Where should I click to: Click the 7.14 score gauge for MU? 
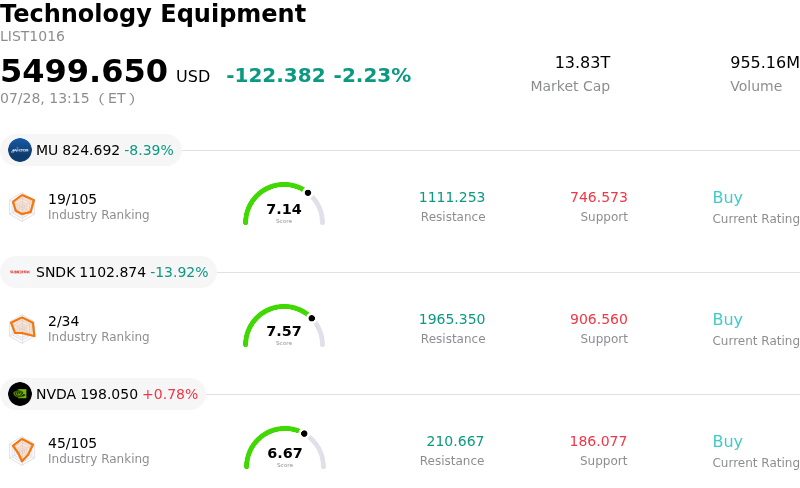284,204
